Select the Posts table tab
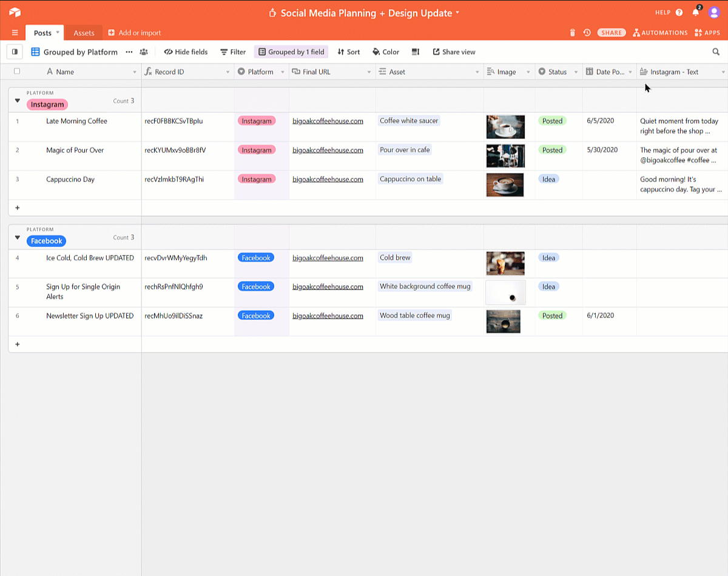The image size is (728, 576). tap(42, 33)
